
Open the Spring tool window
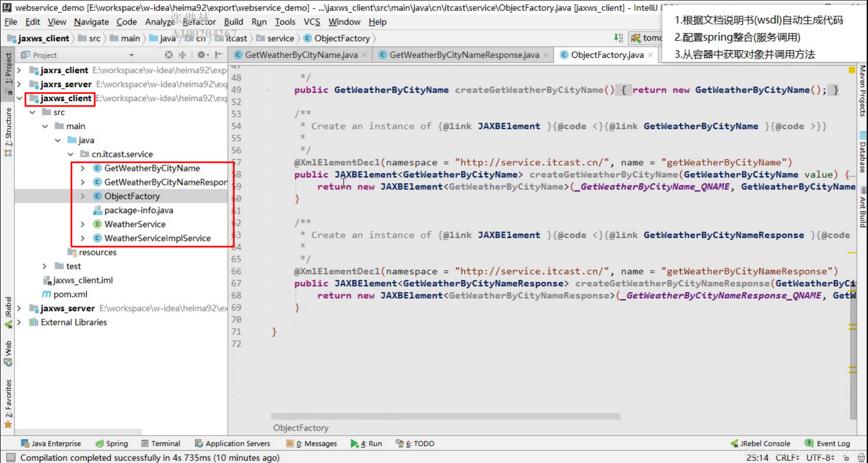tap(112, 444)
